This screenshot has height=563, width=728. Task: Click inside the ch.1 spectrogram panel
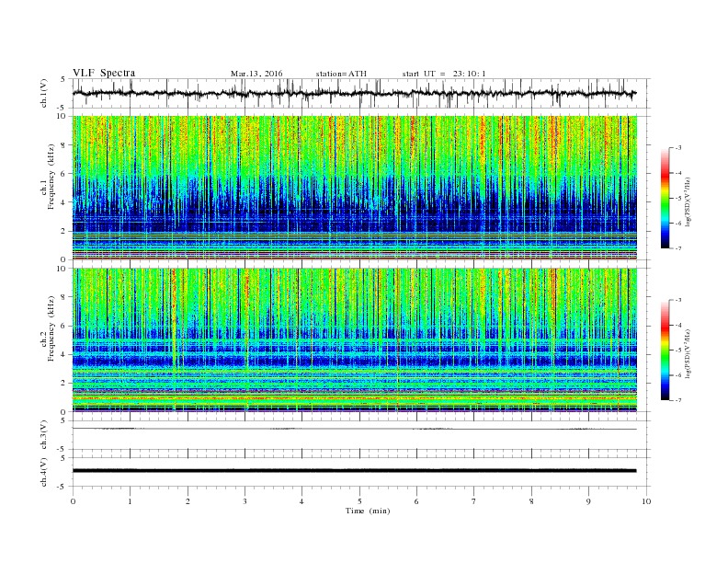354,188
